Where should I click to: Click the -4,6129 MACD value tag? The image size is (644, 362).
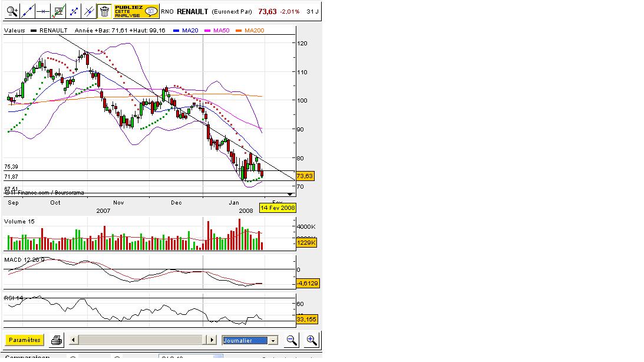pos(308,284)
